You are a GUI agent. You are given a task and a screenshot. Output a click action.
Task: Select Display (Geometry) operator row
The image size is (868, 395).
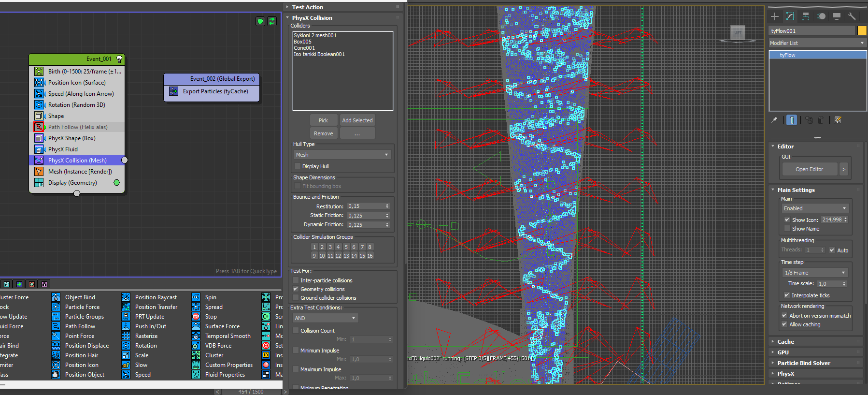77,182
